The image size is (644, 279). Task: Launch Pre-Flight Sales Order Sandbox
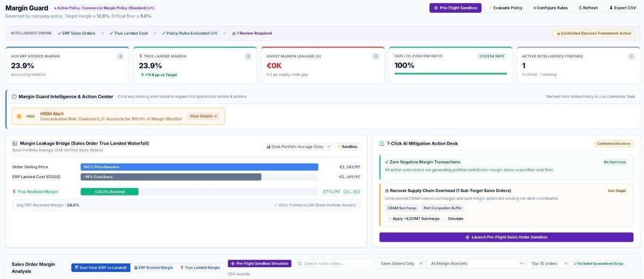click(506, 237)
